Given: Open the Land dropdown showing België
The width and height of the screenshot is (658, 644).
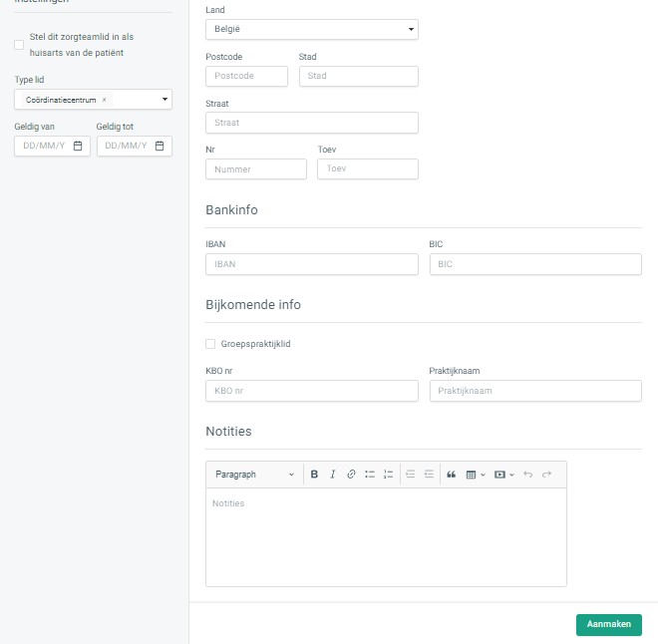Looking at the screenshot, I should [x=312, y=29].
